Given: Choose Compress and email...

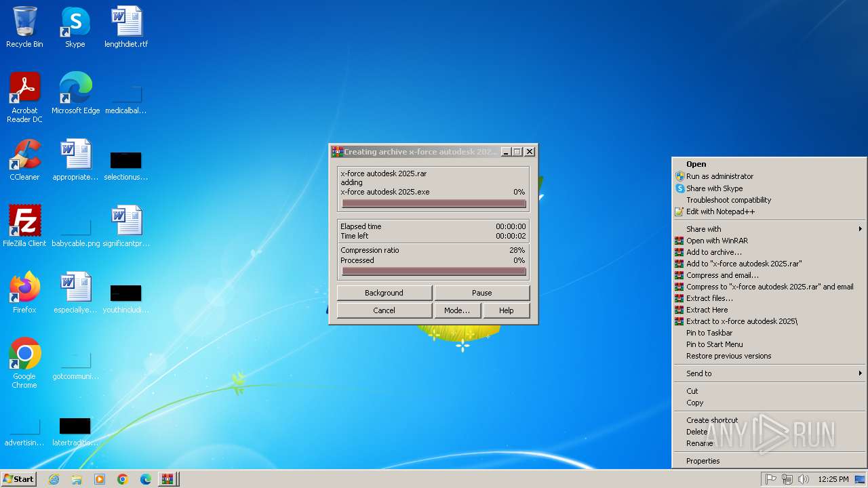Looking at the screenshot, I should point(769,275).
